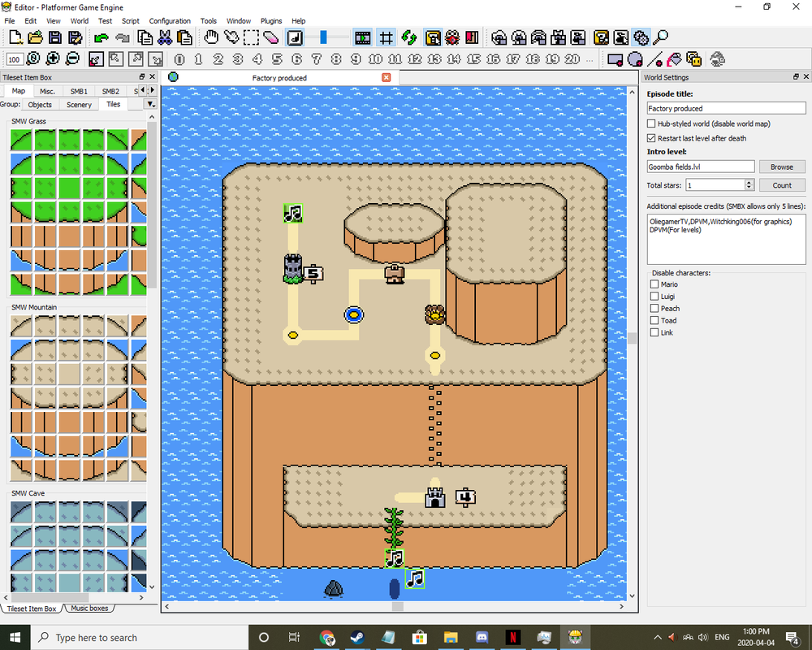Open the Script menu
The height and width of the screenshot is (650, 812).
point(131,21)
